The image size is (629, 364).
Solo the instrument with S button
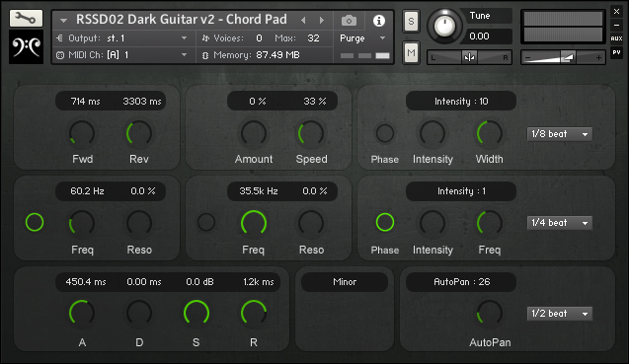click(411, 21)
